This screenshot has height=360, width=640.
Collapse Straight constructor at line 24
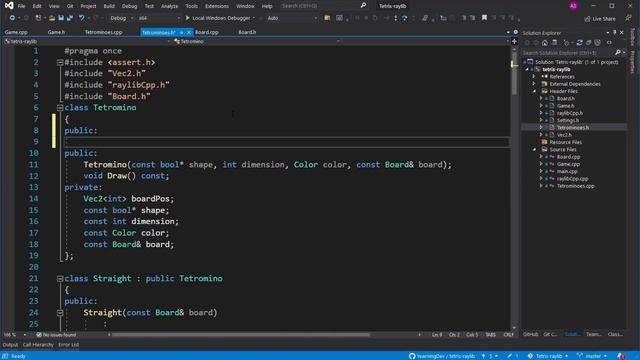(x=60, y=313)
